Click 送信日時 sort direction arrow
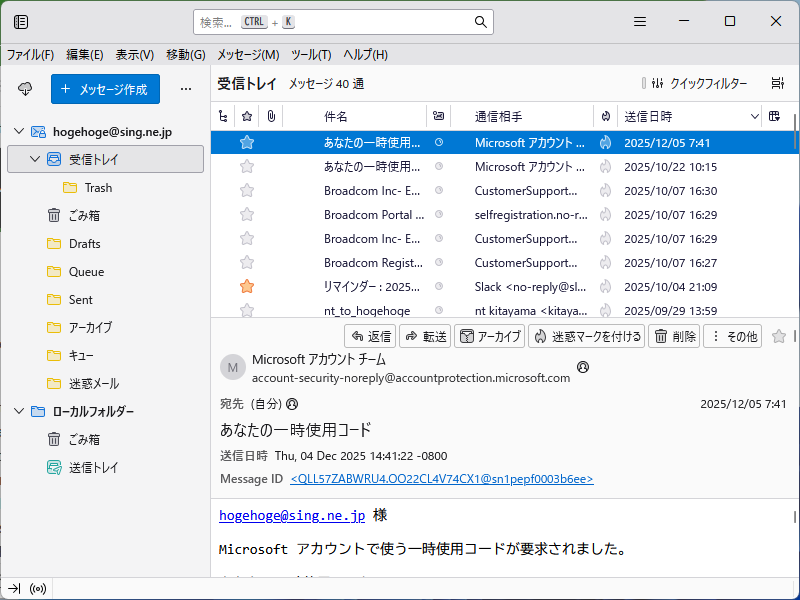Viewport: 800px width, 600px height. tap(755, 117)
